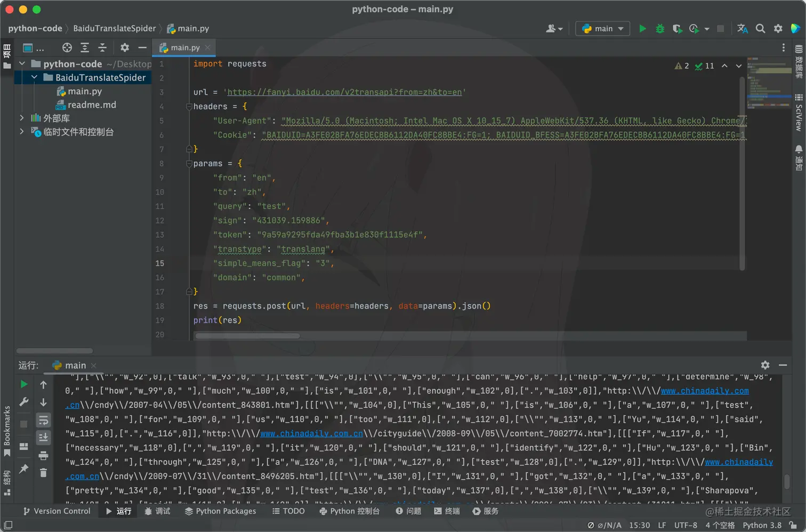The image size is (806, 532).
Task: Click editor horizontal scrollbar
Action: pos(247,336)
